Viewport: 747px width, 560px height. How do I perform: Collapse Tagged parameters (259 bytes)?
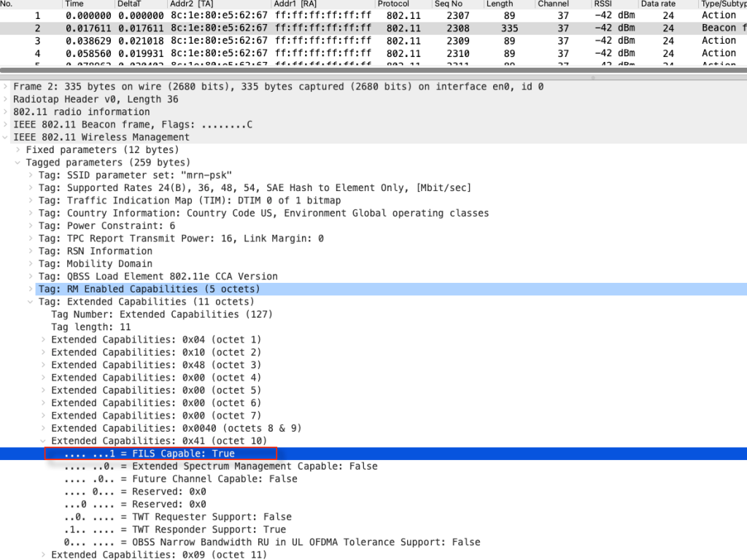[x=18, y=163]
